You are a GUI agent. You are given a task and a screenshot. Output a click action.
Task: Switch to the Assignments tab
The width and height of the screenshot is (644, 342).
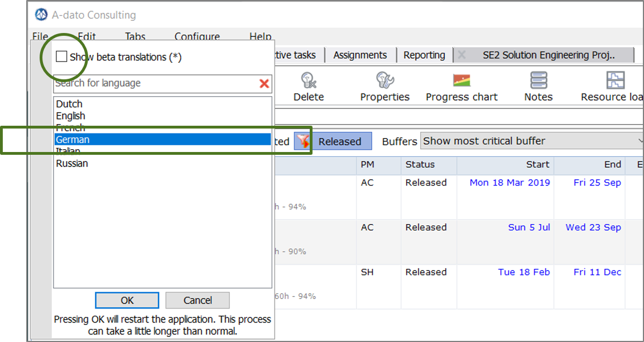[360, 55]
